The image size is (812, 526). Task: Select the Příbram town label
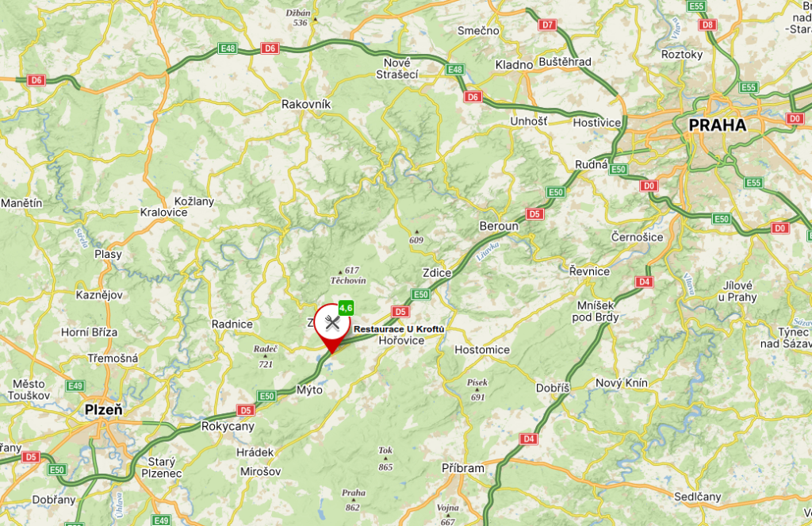pyautogui.click(x=463, y=468)
